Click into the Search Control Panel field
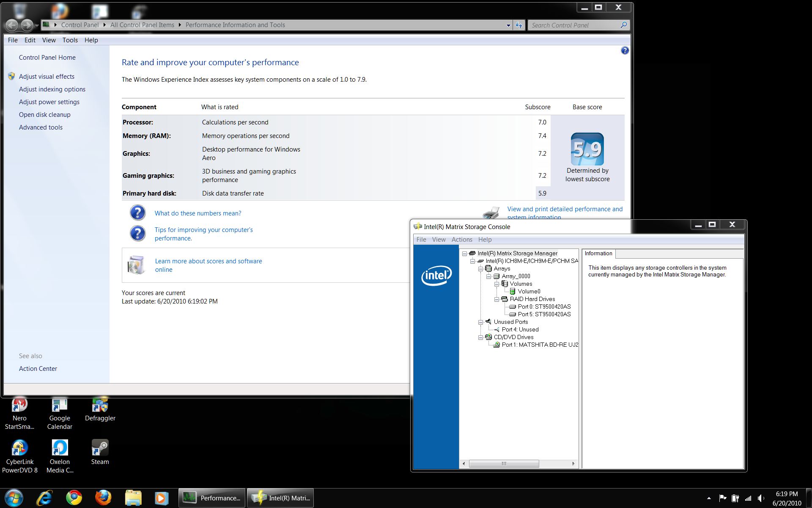The width and height of the screenshot is (812, 508). [x=573, y=25]
